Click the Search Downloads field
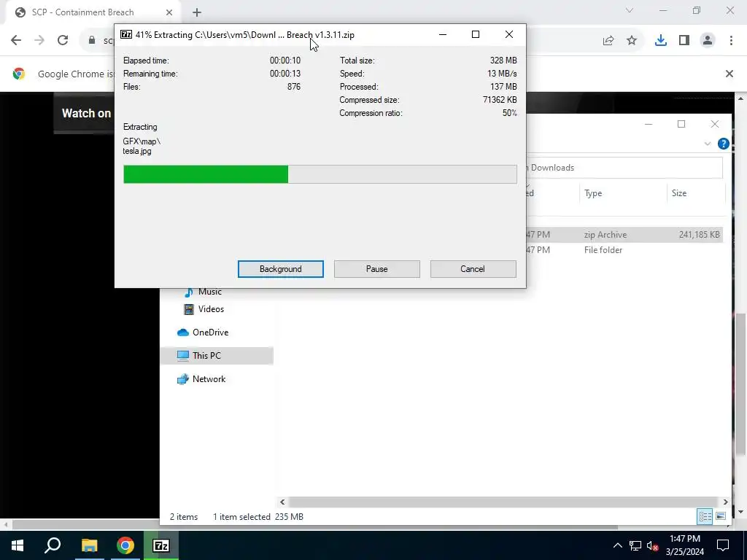747x560 pixels. (x=624, y=168)
